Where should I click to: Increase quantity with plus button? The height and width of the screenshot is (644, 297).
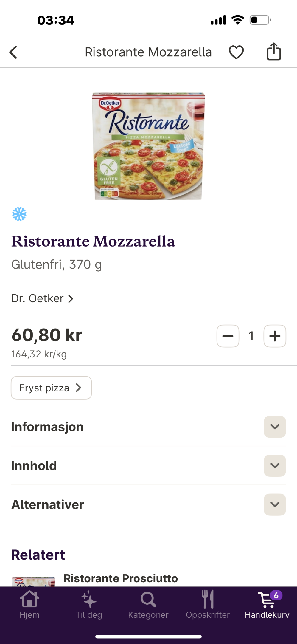coord(275,336)
